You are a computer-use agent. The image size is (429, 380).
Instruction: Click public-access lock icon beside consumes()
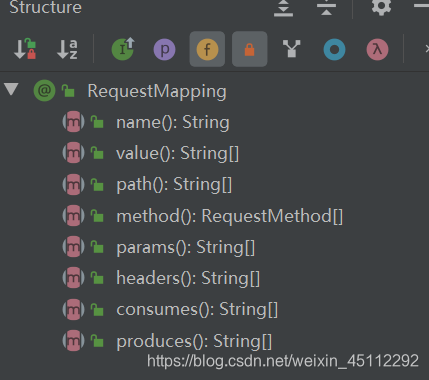[x=97, y=309]
